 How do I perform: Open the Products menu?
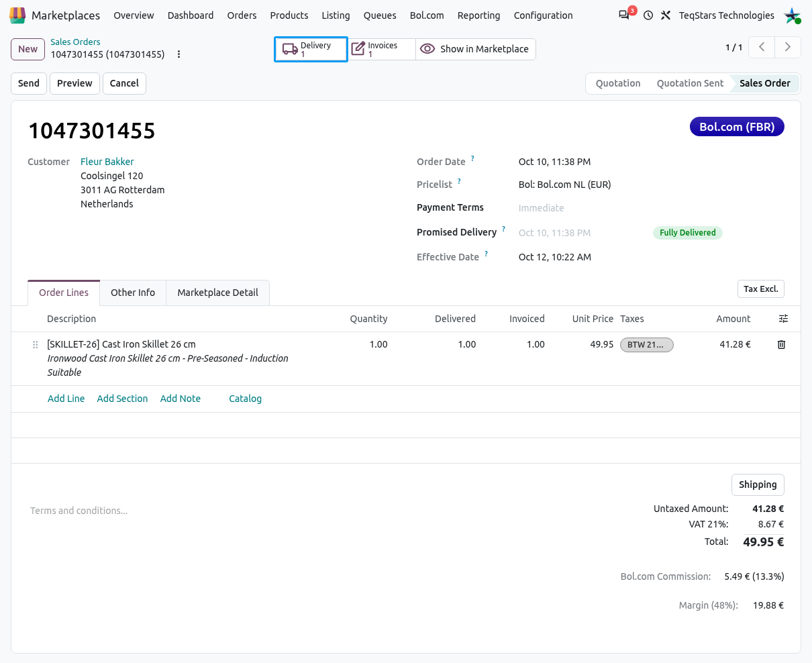click(289, 15)
